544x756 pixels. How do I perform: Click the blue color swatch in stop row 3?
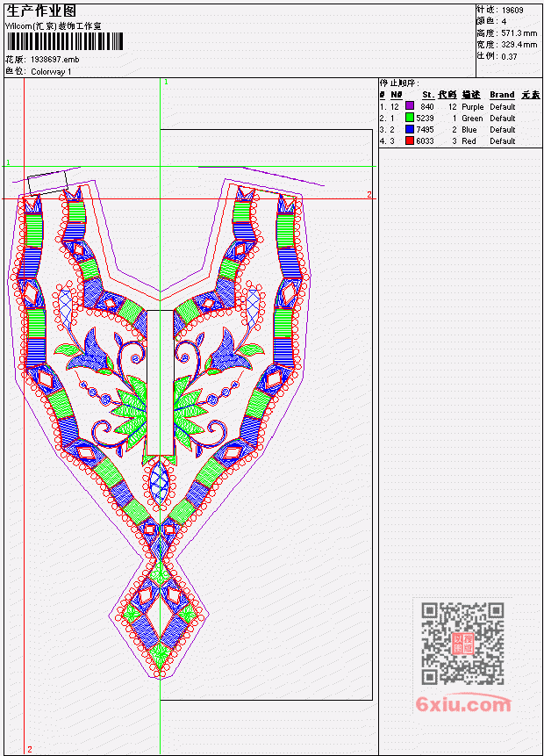tap(410, 129)
